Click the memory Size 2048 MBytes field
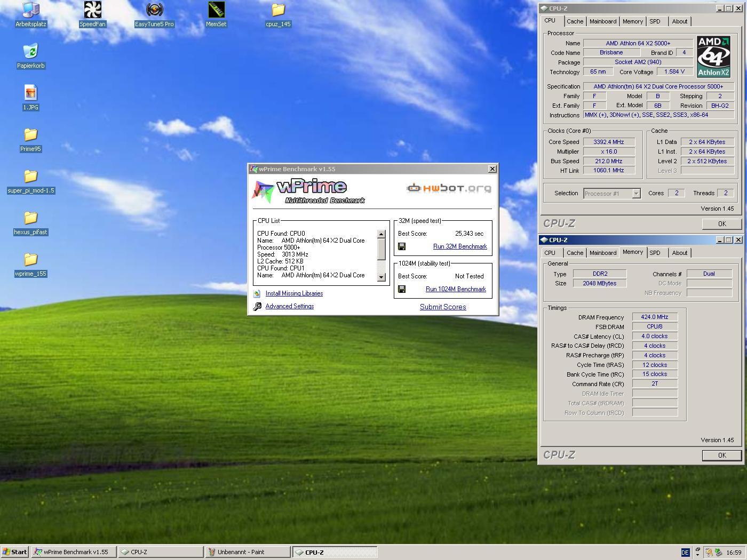 (600, 283)
